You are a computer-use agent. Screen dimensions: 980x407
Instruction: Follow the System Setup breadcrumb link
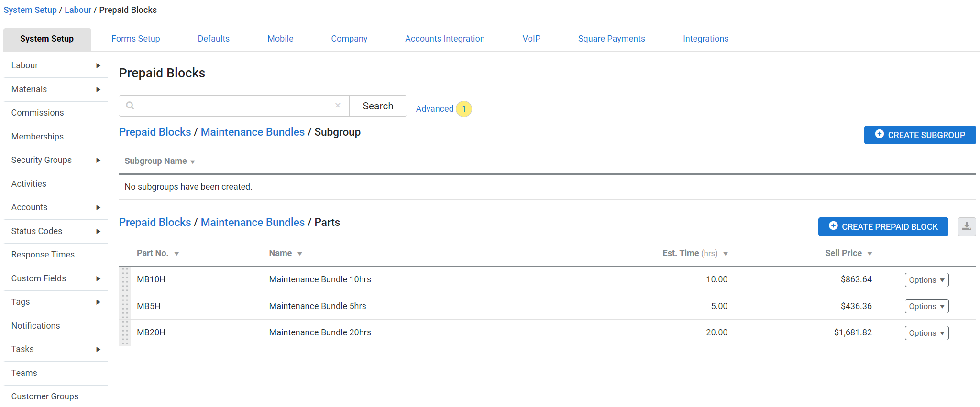tap(30, 10)
